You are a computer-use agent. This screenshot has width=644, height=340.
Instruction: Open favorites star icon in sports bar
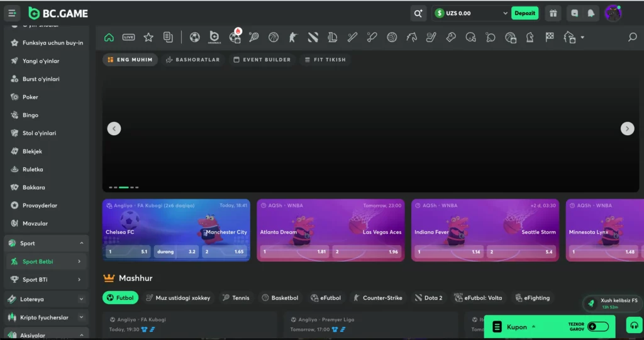148,37
